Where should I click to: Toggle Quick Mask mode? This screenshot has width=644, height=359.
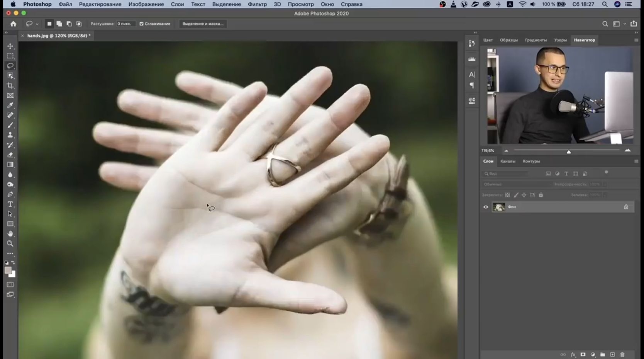point(10,285)
